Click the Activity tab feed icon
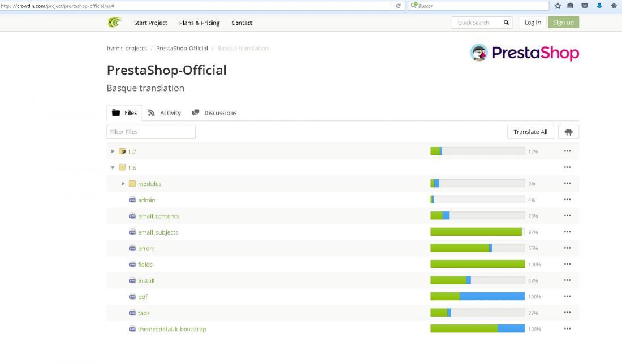This screenshot has height=364, width=622. point(151,112)
